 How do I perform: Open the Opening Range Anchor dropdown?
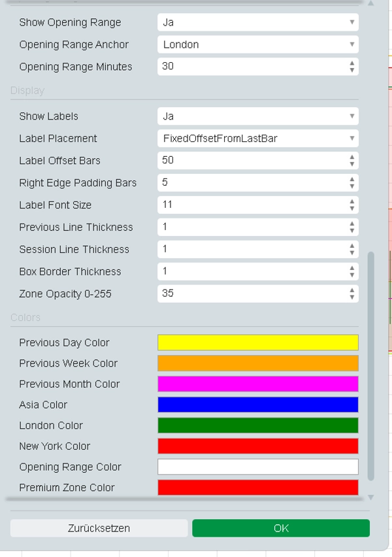(258, 44)
